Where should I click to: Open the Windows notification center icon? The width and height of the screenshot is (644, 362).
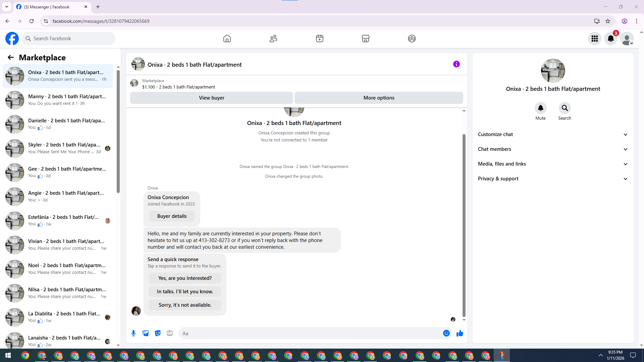click(633, 355)
